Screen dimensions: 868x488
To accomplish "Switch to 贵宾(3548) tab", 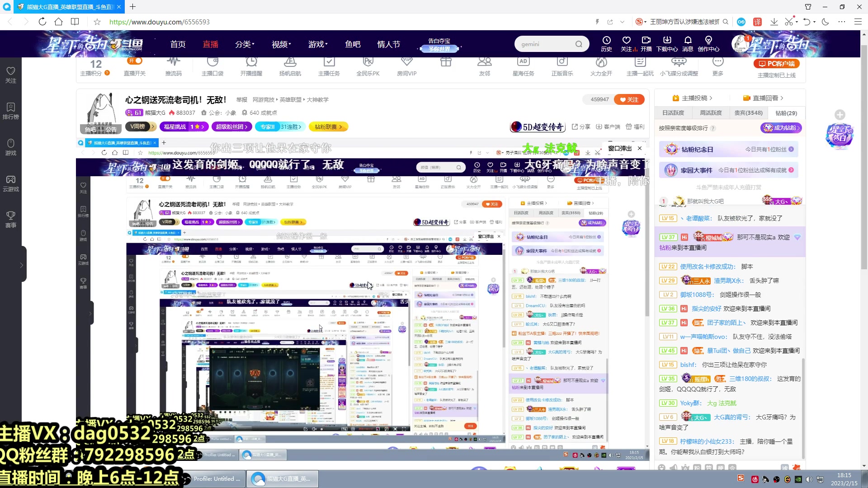I will [x=748, y=113].
